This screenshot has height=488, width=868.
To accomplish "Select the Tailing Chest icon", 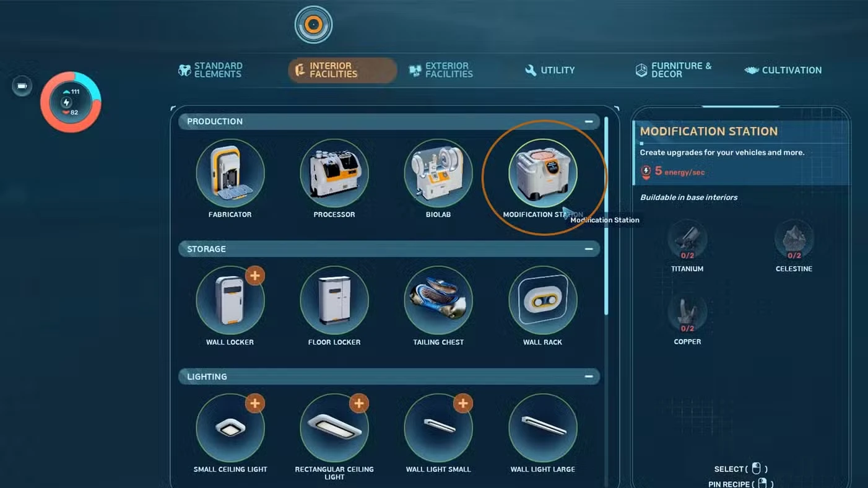I will tap(438, 300).
